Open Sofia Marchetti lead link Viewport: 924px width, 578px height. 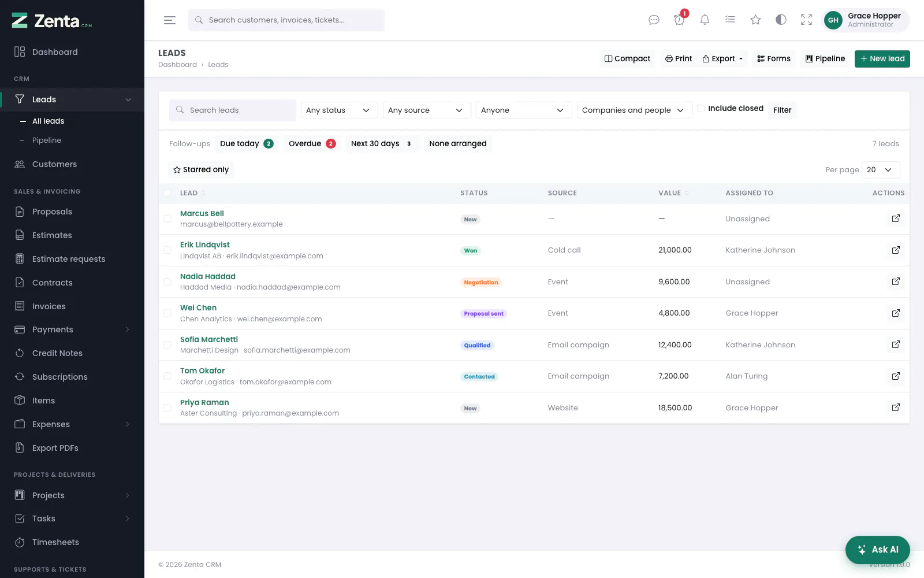[x=209, y=339]
